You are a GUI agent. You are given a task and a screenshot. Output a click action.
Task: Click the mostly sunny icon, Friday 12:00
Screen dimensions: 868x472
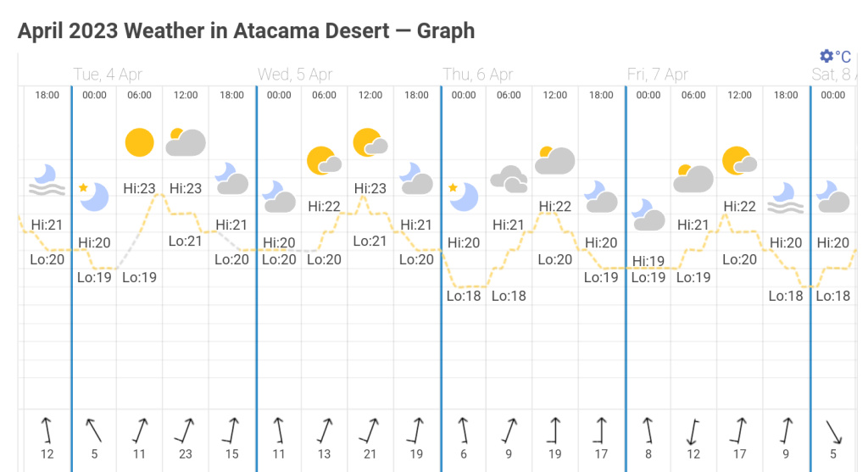tap(739, 159)
